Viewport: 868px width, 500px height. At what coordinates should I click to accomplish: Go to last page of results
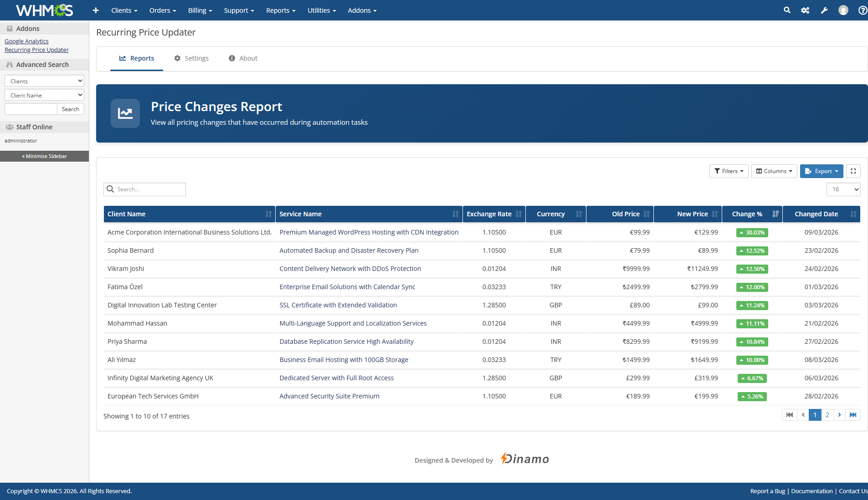[x=853, y=415]
